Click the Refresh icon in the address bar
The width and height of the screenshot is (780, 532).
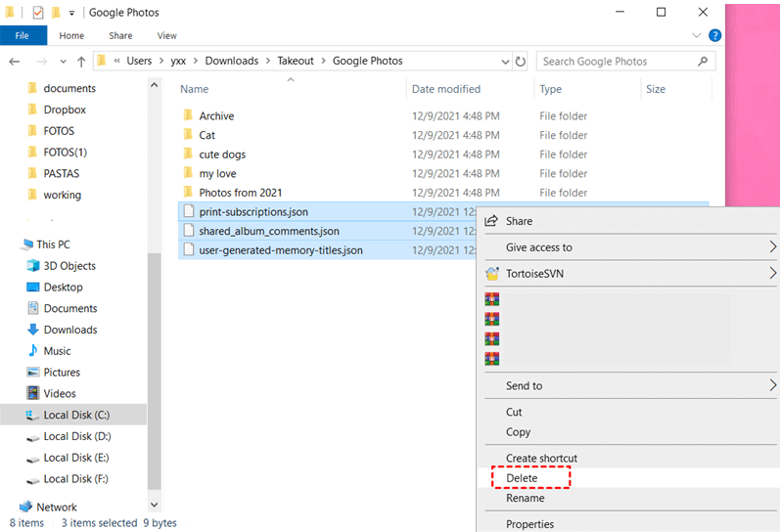click(519, 61)
